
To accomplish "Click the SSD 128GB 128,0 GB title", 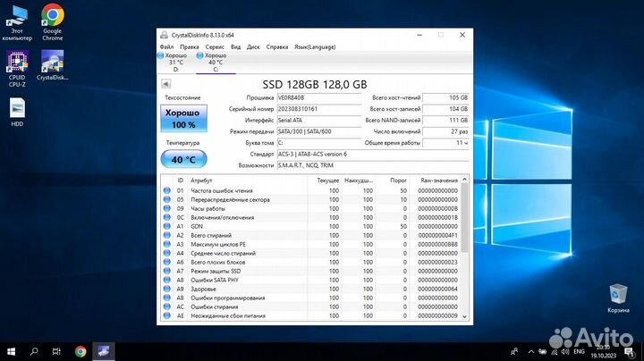I will point(315,85).
